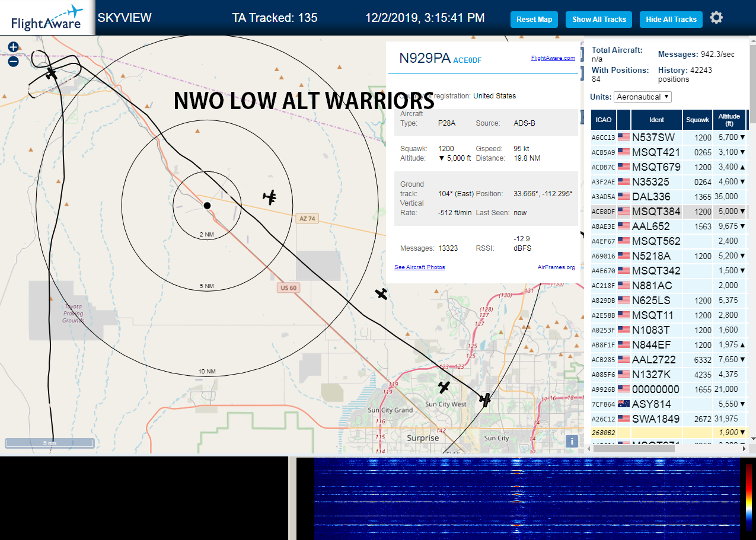Screen dimensions: 756x540
Task: Select the MSQT421 aircraft row
Action: [669, 152]
